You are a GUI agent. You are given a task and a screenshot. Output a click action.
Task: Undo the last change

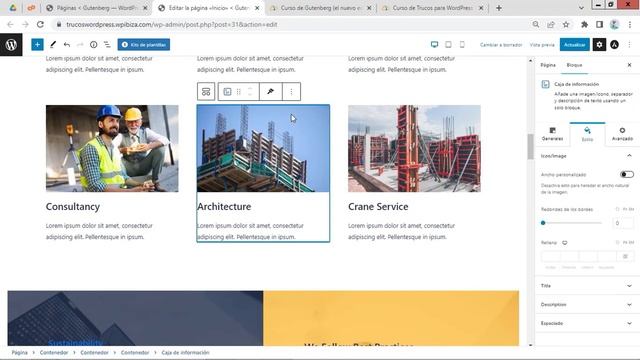coord(67,44)
